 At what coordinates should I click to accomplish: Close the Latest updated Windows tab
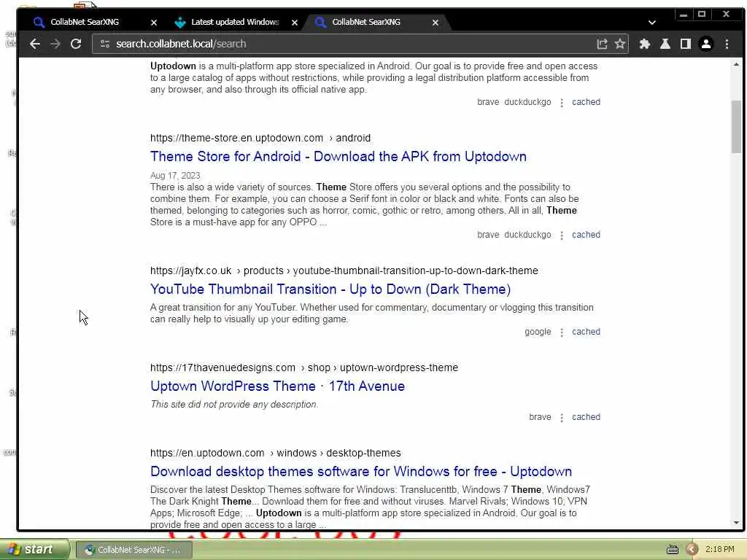coord(295,23)
